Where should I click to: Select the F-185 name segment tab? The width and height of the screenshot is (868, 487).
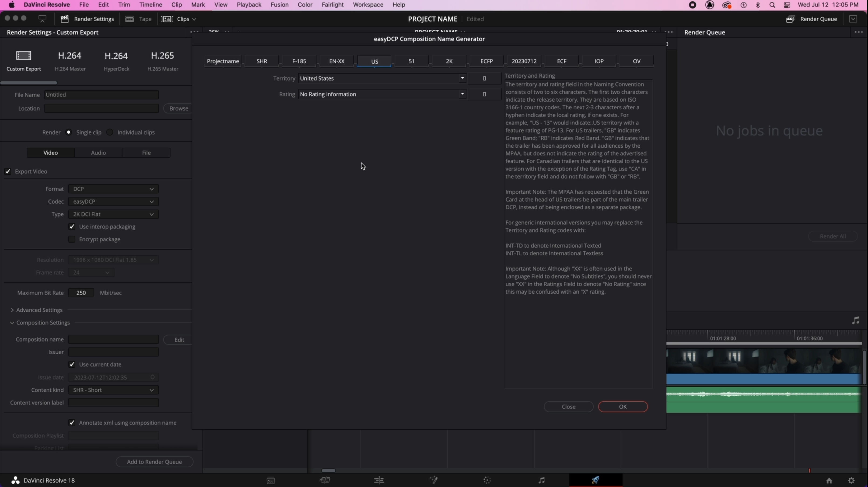299,61
